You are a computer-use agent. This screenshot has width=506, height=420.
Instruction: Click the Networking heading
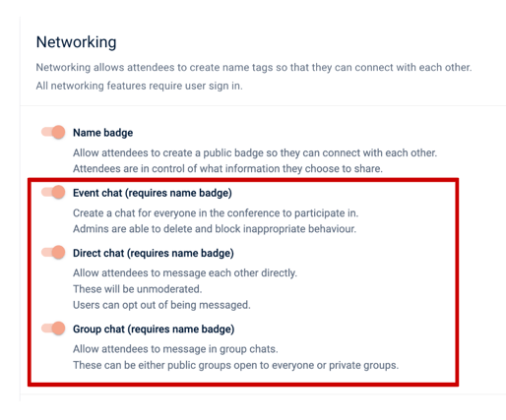[x=76, y=42]
